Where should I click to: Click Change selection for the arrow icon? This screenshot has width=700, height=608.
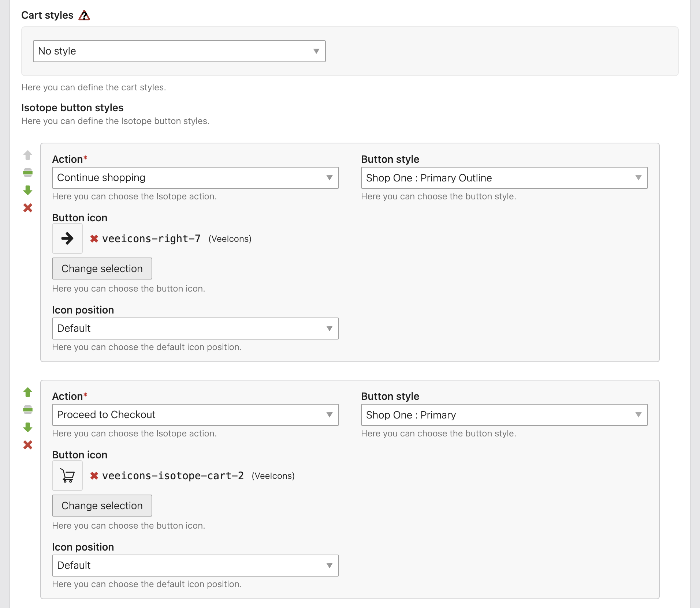click(x=102, y=269)
